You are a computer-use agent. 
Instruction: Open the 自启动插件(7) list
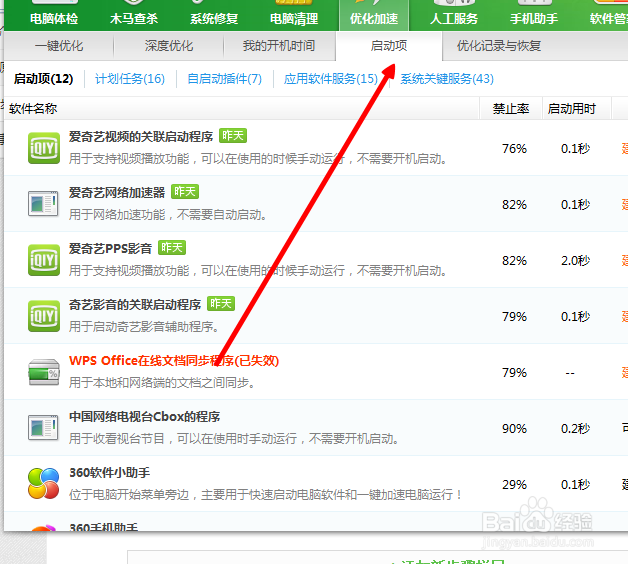click(x=225, y=79)
